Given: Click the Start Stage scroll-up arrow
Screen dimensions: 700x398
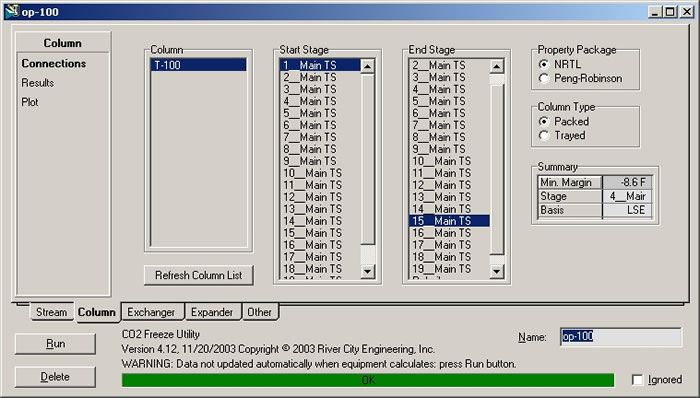Looking at the screenshot, I should pos(367,66).
